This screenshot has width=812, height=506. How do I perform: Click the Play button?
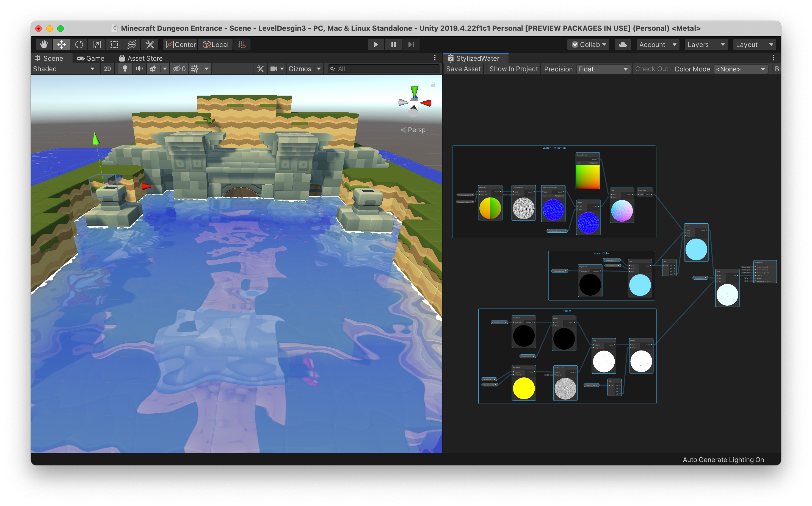tap(376, 45)
